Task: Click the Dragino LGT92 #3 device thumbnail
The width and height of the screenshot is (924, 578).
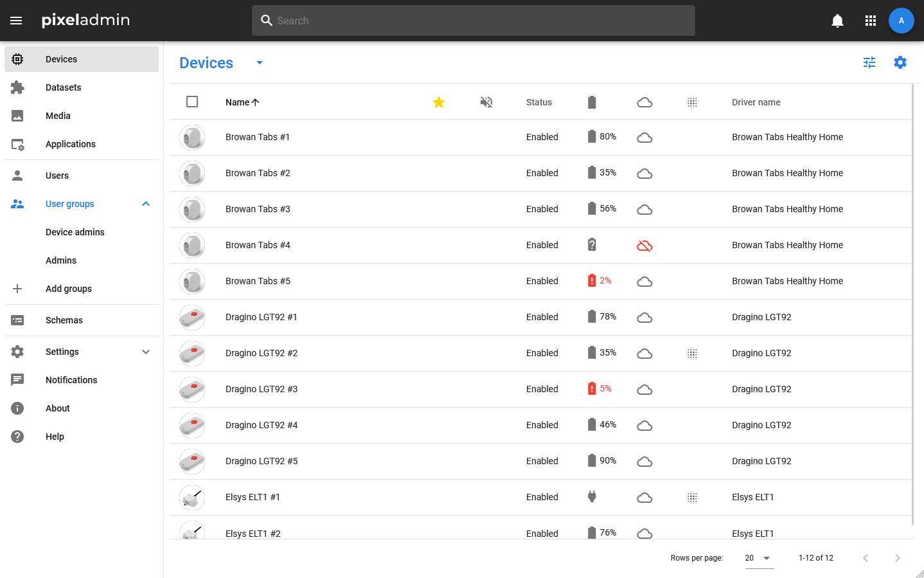Action: click(192, 390)
